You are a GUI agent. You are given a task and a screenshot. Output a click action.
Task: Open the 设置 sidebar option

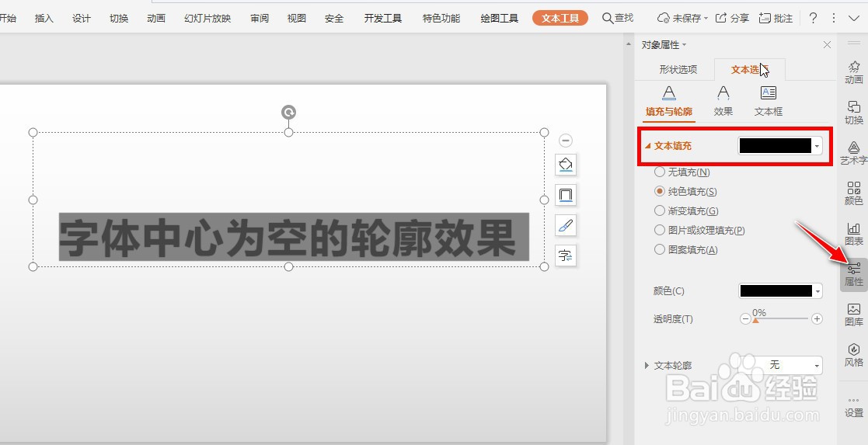point(853,407)
